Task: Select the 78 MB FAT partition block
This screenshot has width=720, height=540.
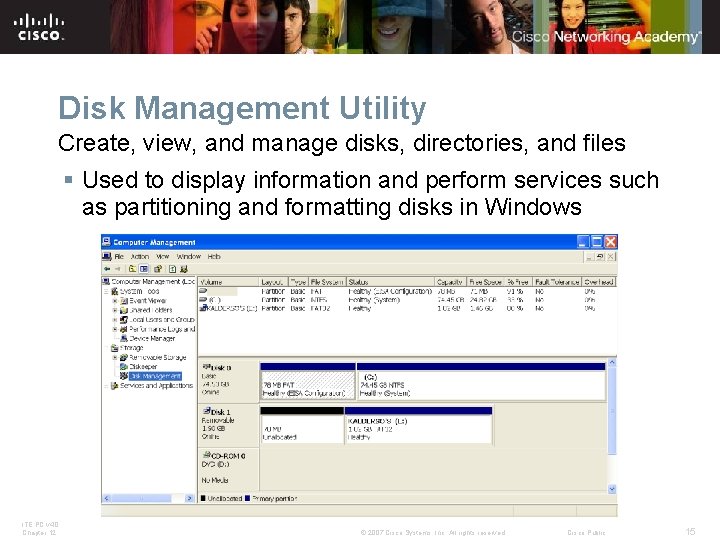Action: point(308,381)
